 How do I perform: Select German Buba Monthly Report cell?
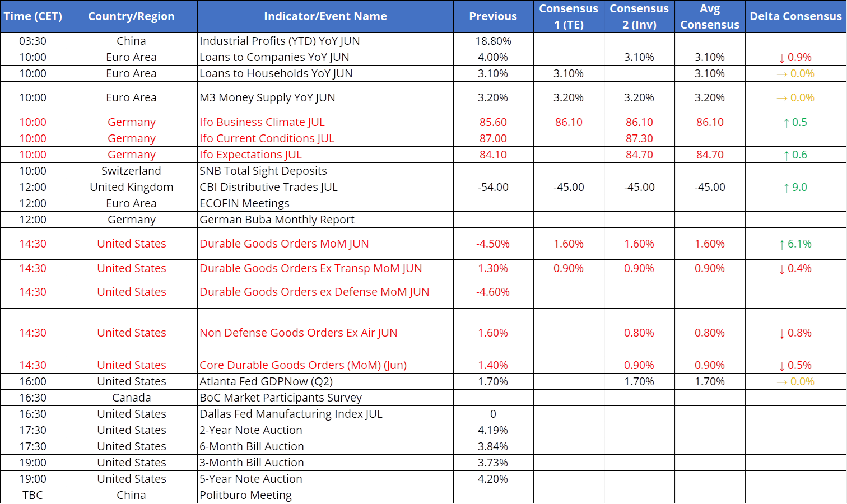(x=325, y=220)
